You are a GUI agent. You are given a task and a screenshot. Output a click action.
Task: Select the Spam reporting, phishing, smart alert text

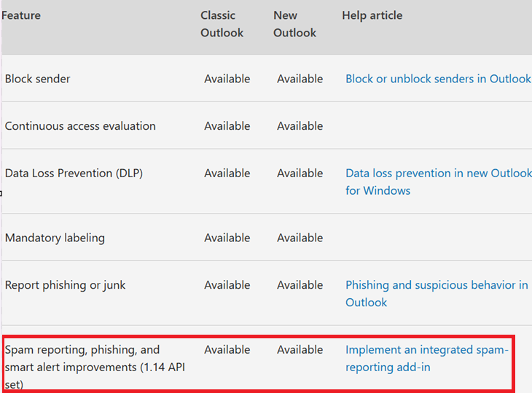[95, 367]
